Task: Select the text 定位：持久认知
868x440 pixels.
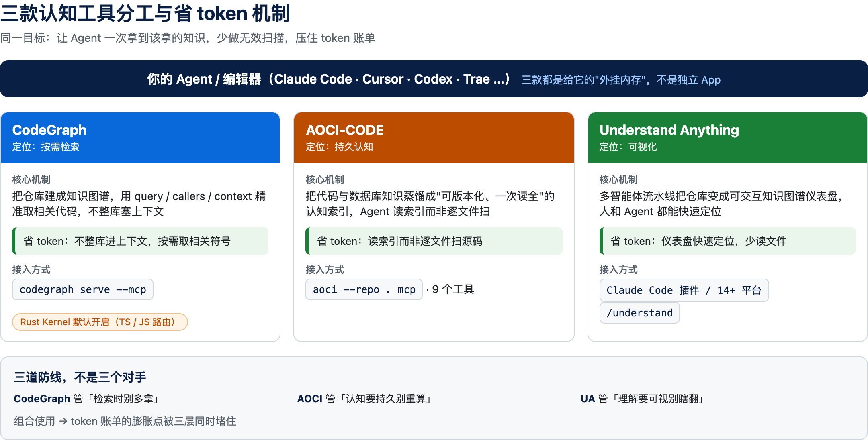Action: pos(340,147)
